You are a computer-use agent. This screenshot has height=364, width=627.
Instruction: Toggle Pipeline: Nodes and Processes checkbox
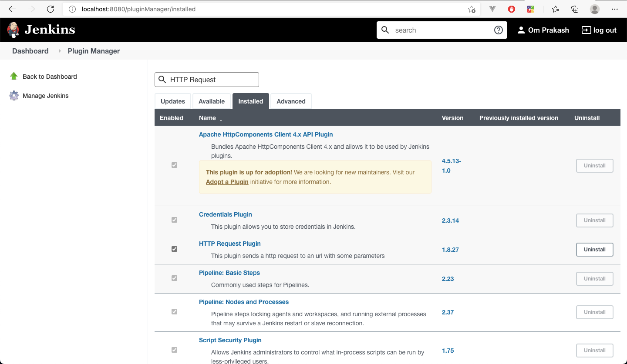[x=174, y=312]
